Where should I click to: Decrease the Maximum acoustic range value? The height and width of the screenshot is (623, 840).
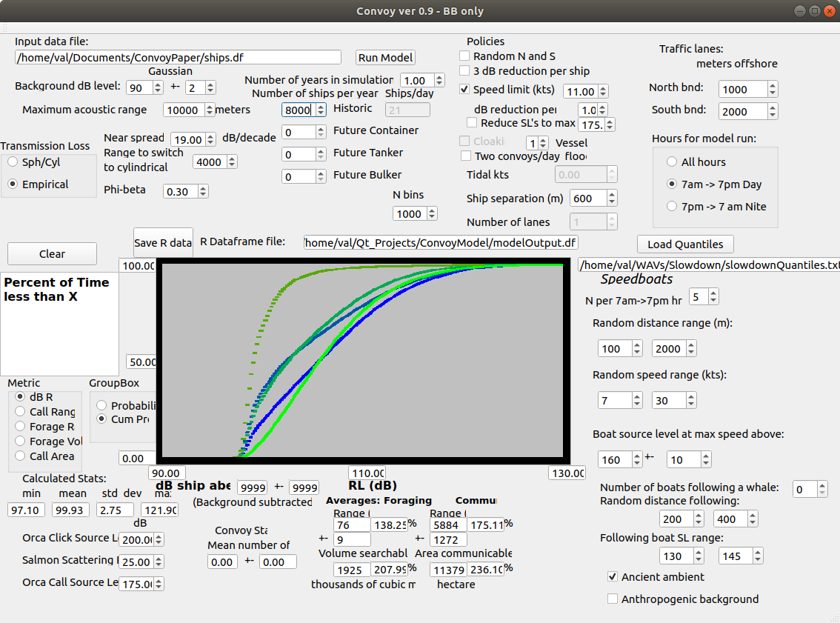point(209,113)
